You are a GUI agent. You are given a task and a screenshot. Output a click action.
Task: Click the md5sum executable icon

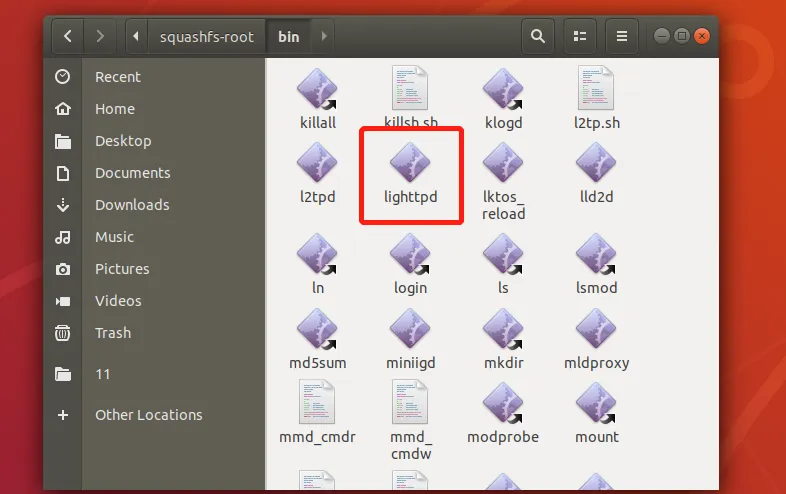coord(318,331)
